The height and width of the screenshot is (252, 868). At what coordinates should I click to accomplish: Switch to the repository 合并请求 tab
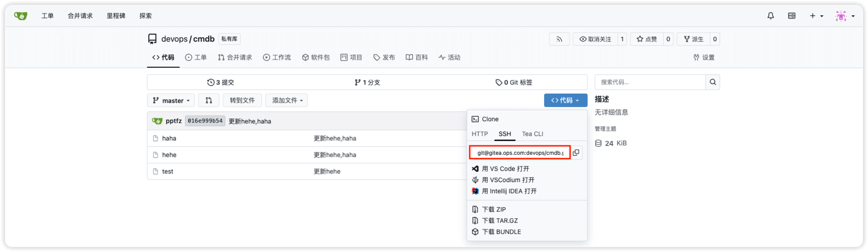click(x=235, y=57)
